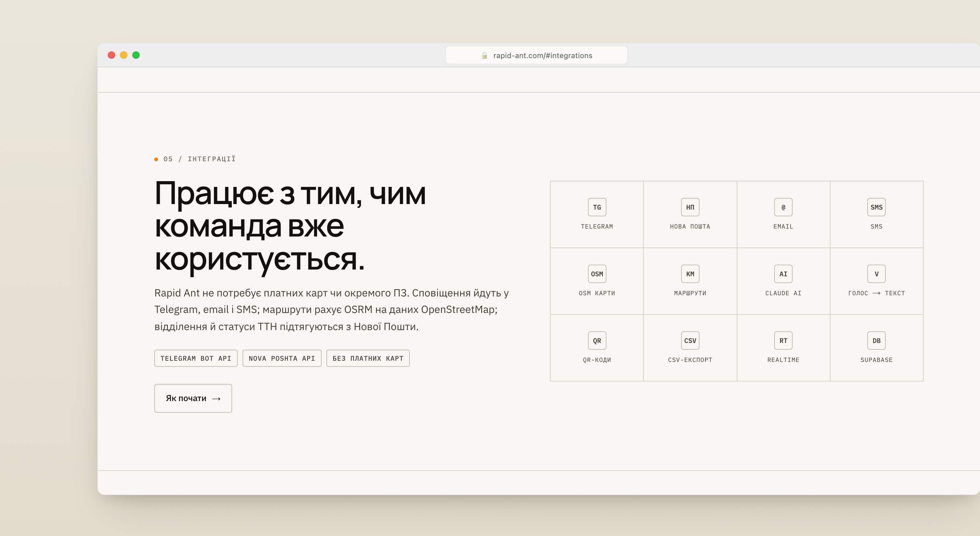The height and width of the screenshot is (536, 980).
Task: Click the OSM карти icon
Action: (x=597, y=274)
